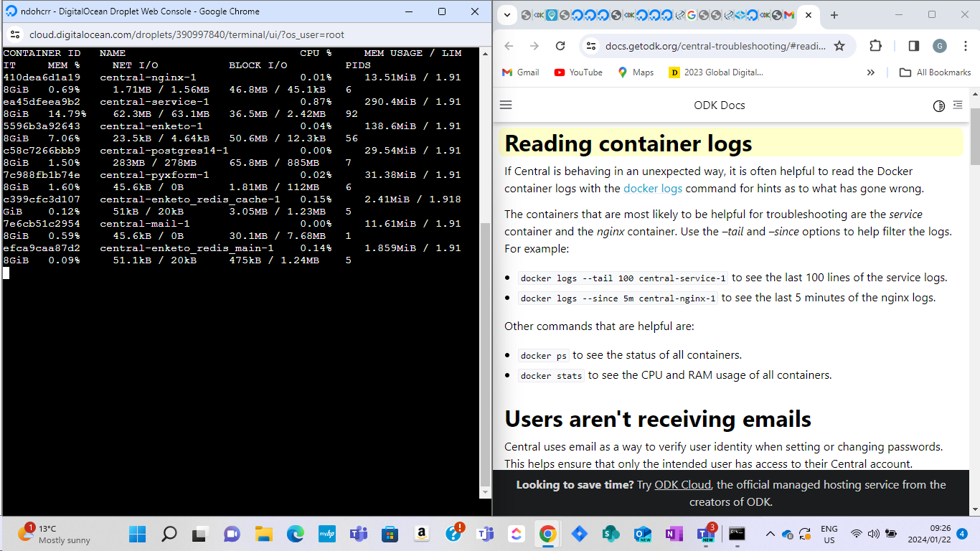This screenshot has height=551, width=980.
Task: Click the ODK Docs page vertical scrollbar
Action: pos(974,136)
